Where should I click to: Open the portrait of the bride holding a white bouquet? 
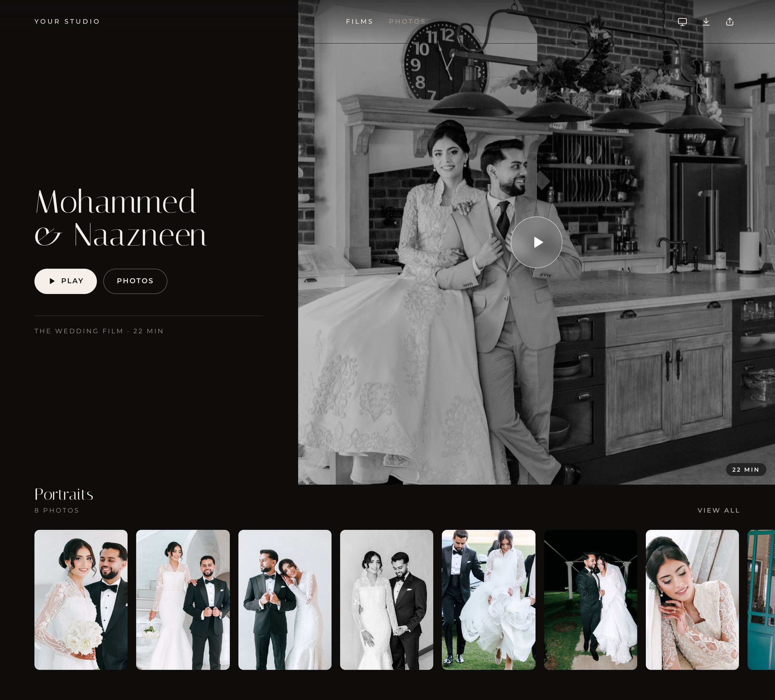click(81, 600)
